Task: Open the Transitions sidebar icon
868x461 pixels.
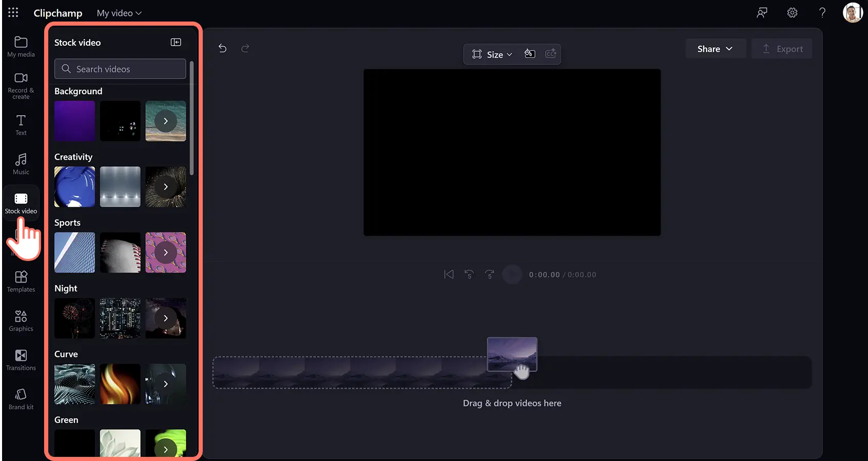Action: point(21,360)
